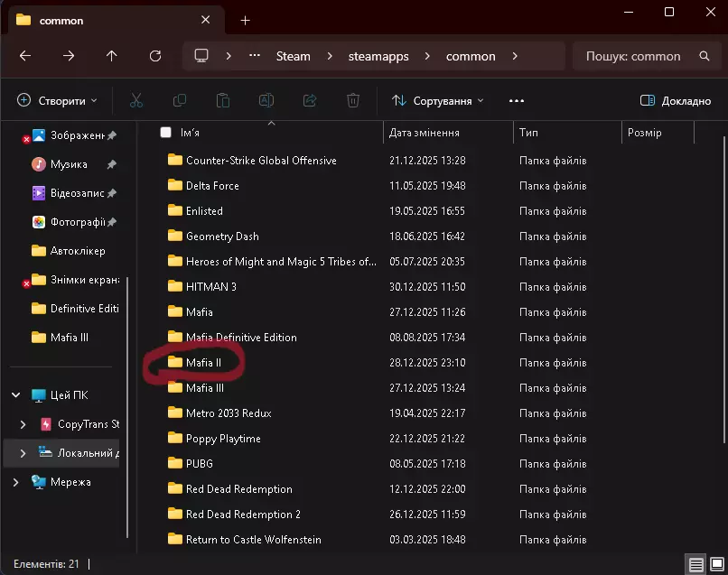Viewport: 728px width, 575px height.
Task: Click the Paste clipboard icon
Action: [x=223, y=101]
